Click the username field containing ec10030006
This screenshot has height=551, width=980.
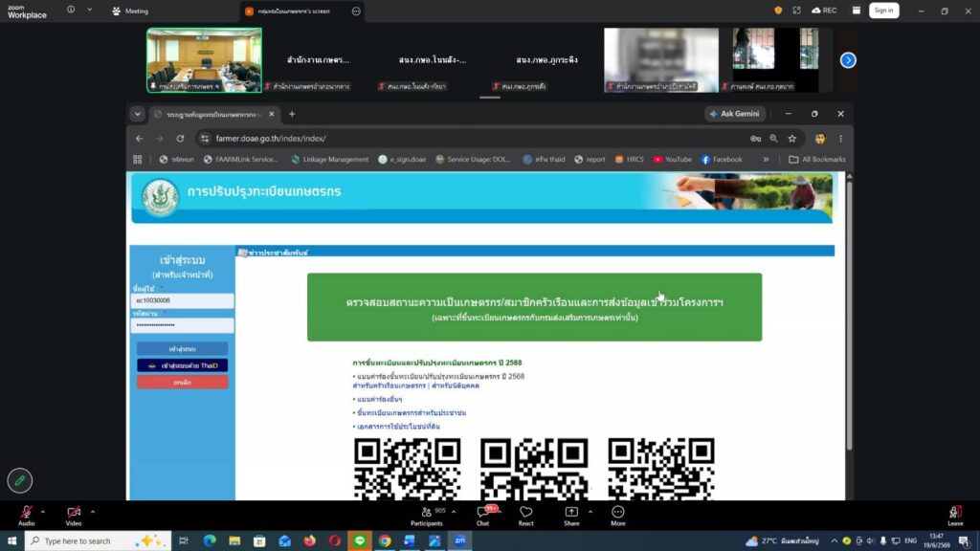[x=183, y=300]
